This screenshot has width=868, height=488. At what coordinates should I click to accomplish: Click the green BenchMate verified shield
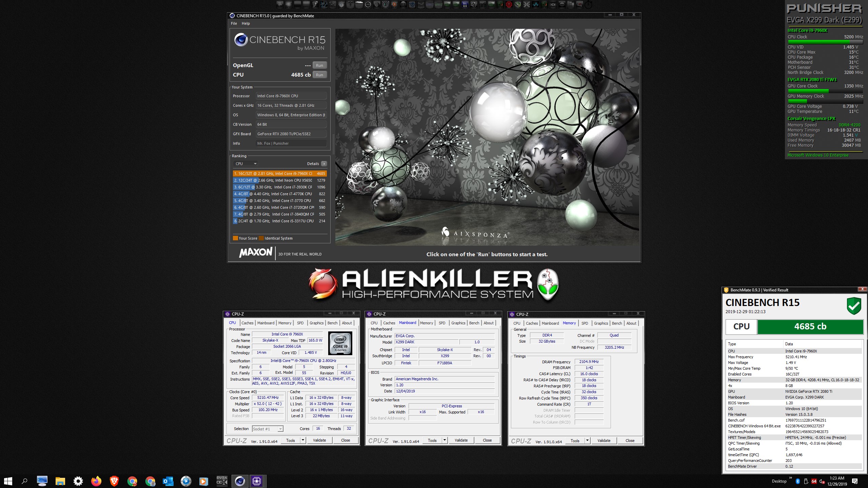tap(854, 306)
